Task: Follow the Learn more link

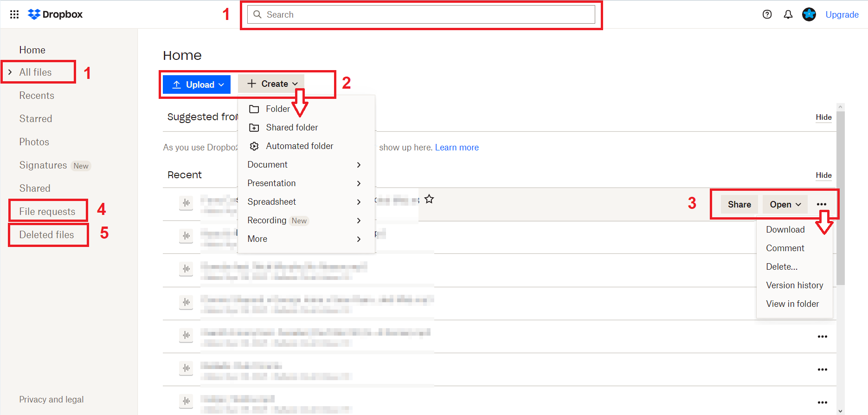Action: pyautogui.click(x=457, y=147)
